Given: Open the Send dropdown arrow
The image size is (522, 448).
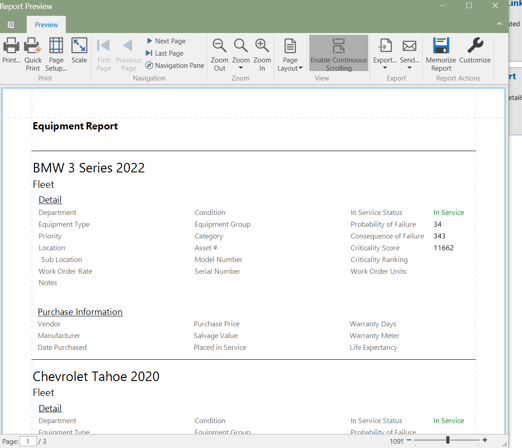Looking at the screenshot, I should click(x=409, y=68).
